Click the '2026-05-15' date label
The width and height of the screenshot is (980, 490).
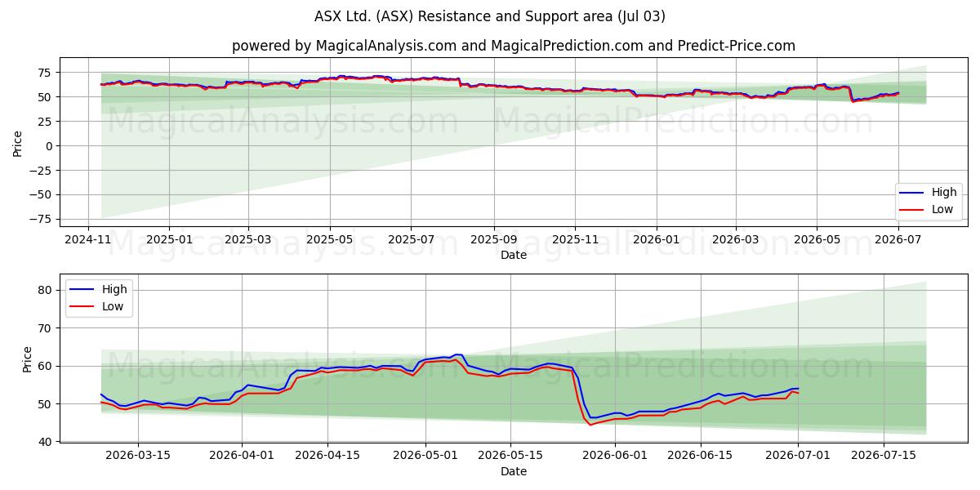pos(510,457)
